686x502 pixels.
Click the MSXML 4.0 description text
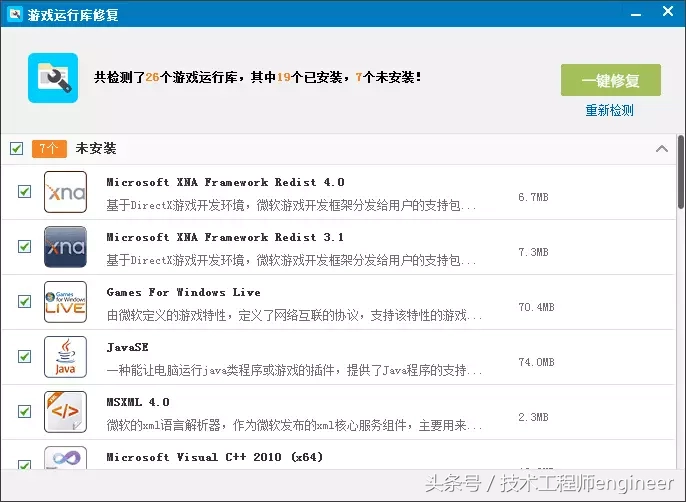294,425
